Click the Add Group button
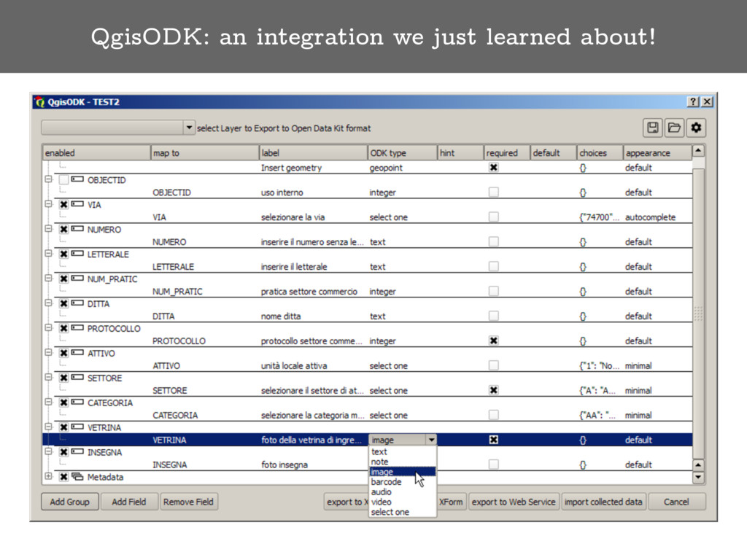 (69, 502)
